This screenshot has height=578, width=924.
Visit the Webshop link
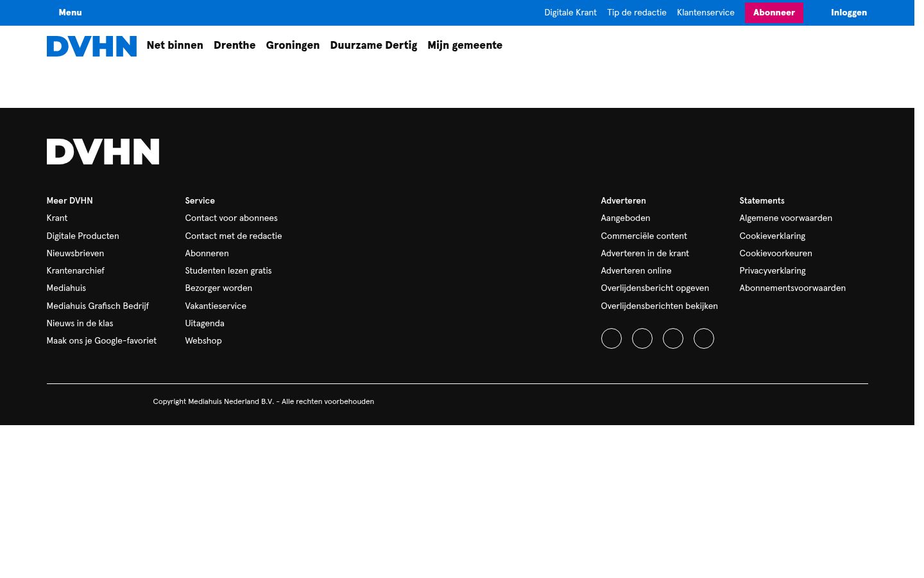click(x=203, y=341)
